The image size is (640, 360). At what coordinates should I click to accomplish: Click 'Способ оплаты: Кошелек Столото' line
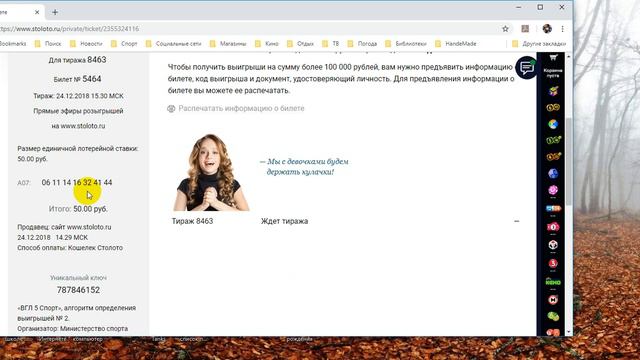click(70, 248)
